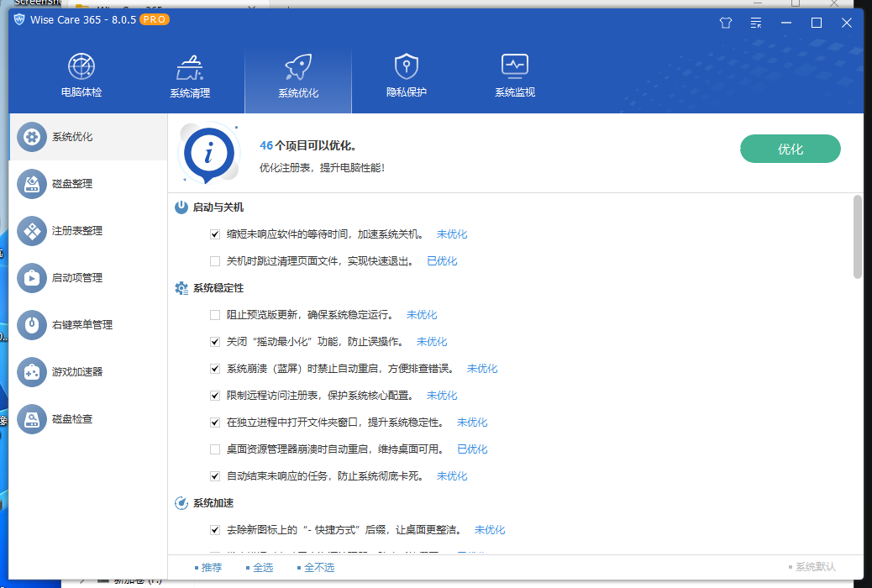Click the 右键菜单管理 mouse icon
The width and height of the screenshot is (872, 588).
click(32, 325)
